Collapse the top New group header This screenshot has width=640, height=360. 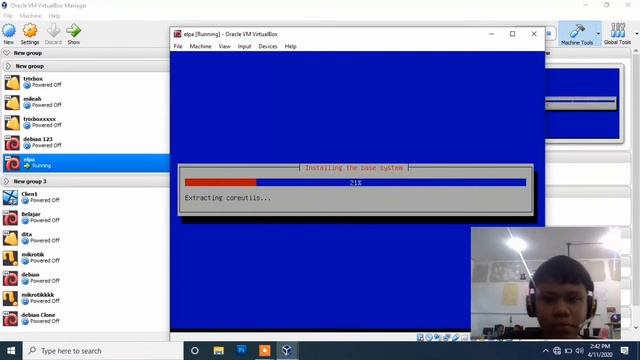click(7, 53)
